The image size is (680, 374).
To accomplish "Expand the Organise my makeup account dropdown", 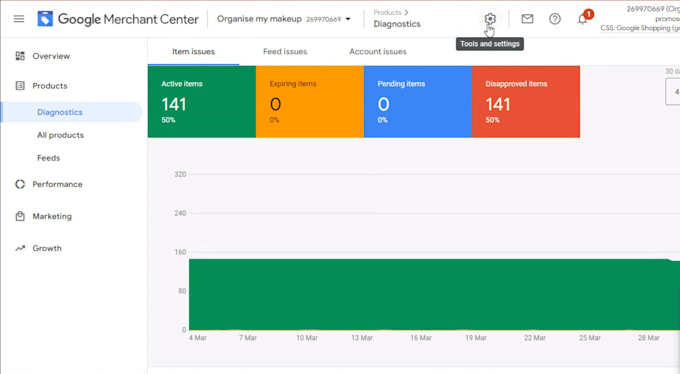I will (284, 19).
